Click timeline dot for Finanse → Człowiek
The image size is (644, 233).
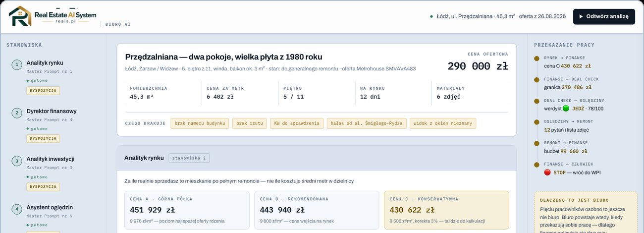(537, 165)
